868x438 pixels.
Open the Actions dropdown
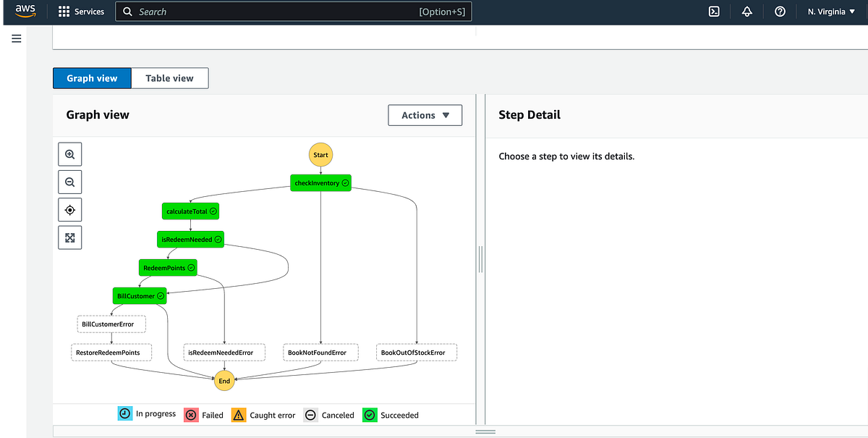tap(425, 114)
